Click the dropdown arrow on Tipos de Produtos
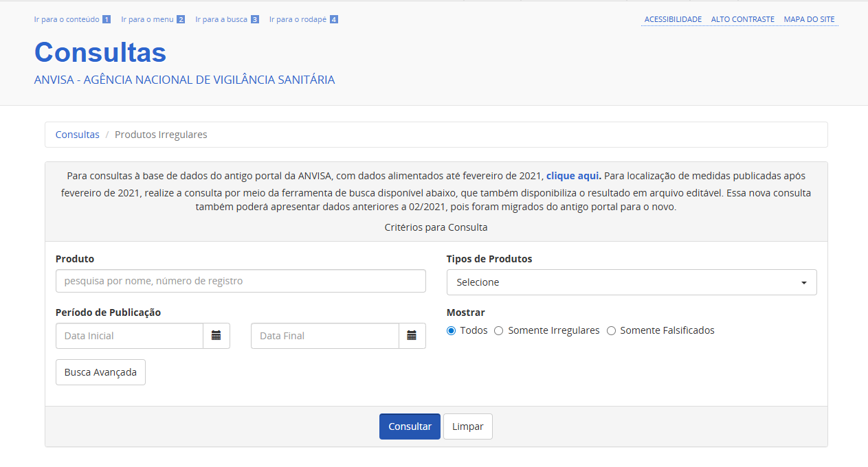 pyautogui.click(x=803, y=282)
